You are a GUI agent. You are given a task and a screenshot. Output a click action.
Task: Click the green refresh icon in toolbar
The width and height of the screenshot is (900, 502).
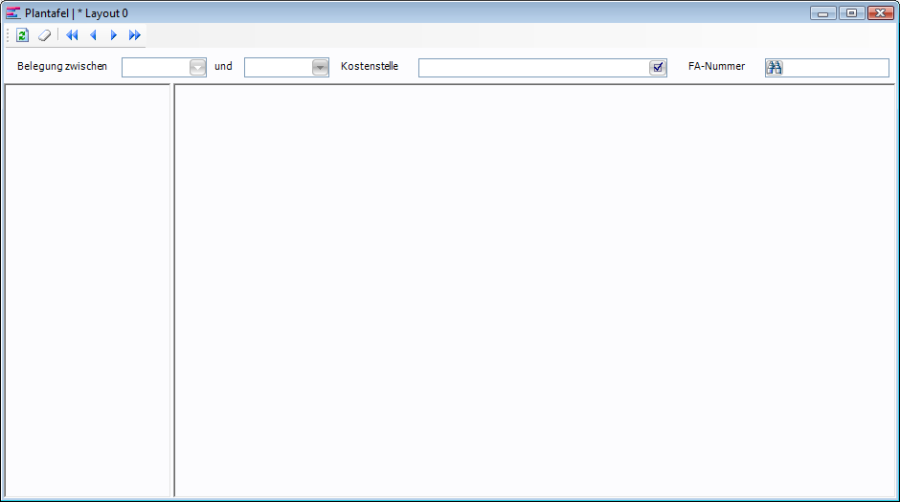point(23,35)
